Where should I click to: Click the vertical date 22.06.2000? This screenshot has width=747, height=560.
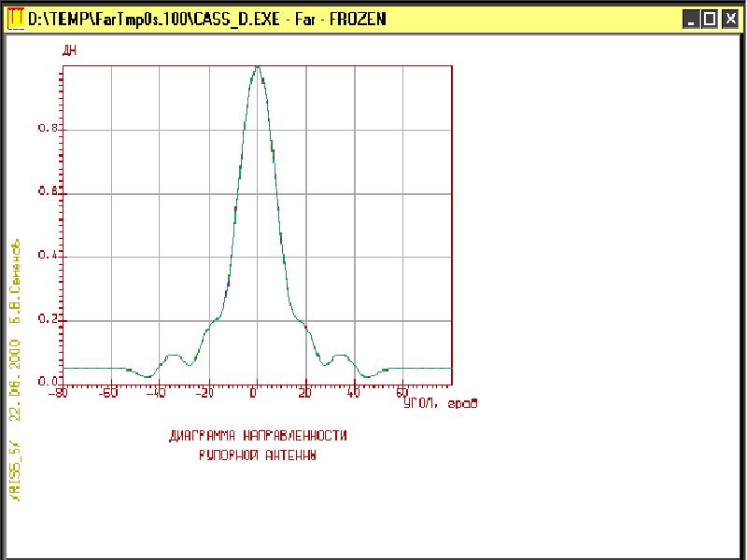click(x=16, y=381)
